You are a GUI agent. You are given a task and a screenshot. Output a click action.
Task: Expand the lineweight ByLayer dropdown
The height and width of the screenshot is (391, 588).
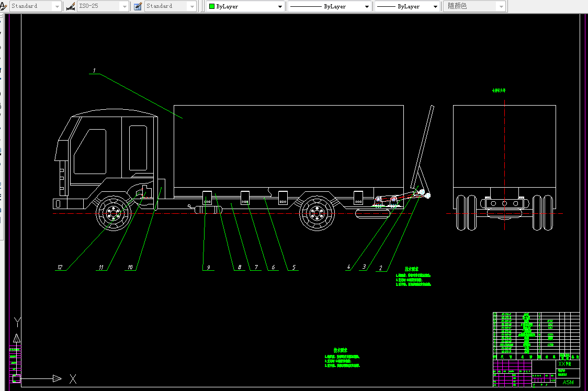point(407,6)
